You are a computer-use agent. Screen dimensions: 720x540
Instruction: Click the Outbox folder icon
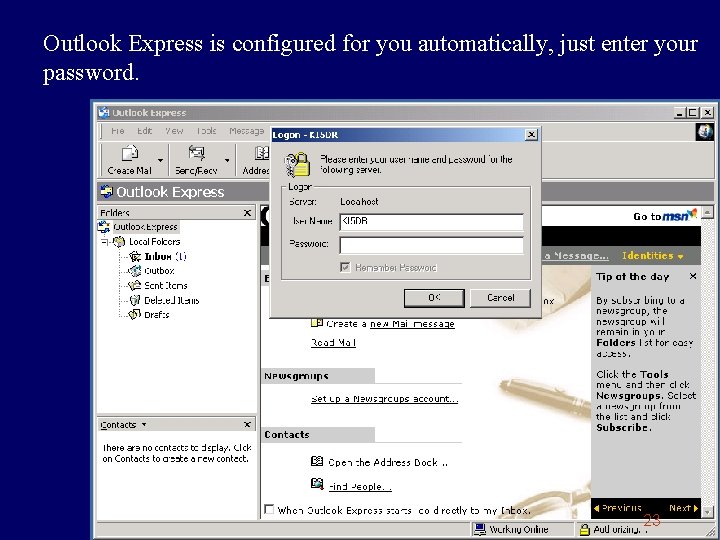click(135, 271)
